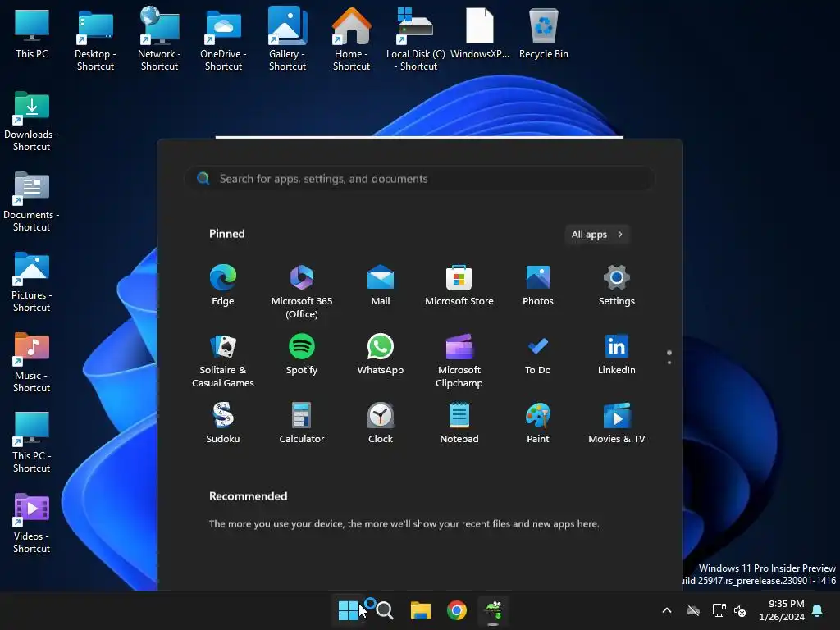This screenshot has width=840, height=630.
Task: Select Music - Shortcut desktop icon
Action: coord(32,362)
